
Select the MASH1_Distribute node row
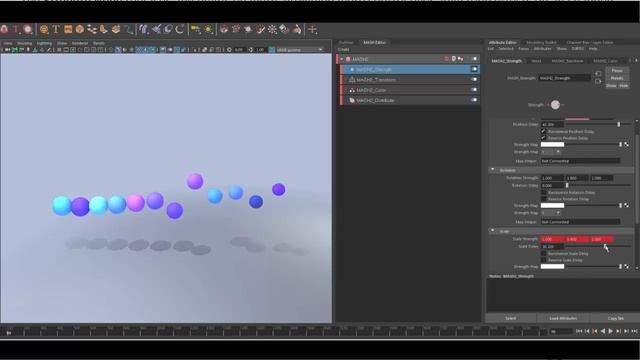pos(410,100)
